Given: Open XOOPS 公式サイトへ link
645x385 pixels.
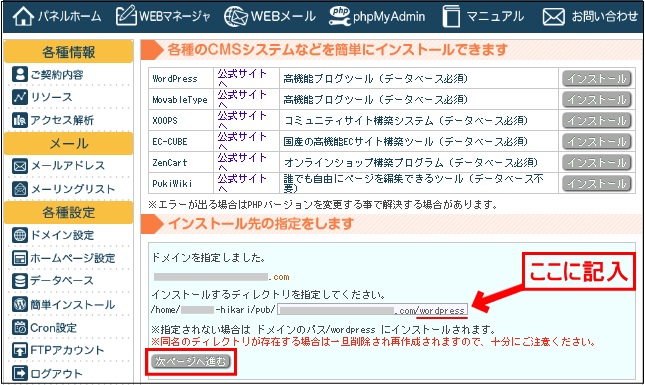Looking at the screenshot, I should tap(242, 120).
